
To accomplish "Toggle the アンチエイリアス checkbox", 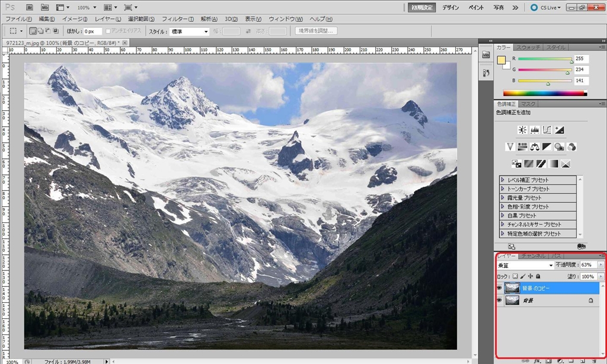I will click(x=108, y=31).
